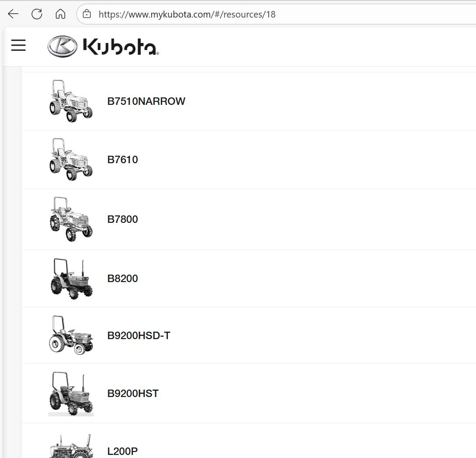476x458 pixels.
Task: Select the B9200HST model name
Action: (x=133, y=393)
